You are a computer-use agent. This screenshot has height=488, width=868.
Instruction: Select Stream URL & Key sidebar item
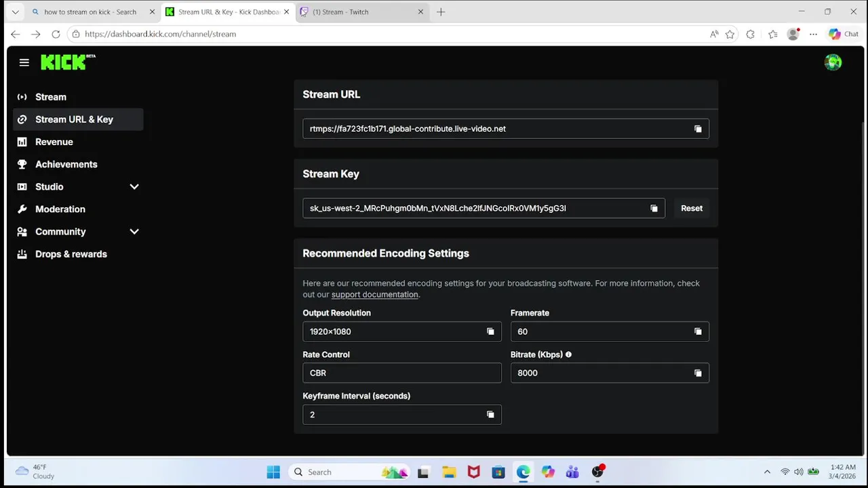click(x=78, y=119)
